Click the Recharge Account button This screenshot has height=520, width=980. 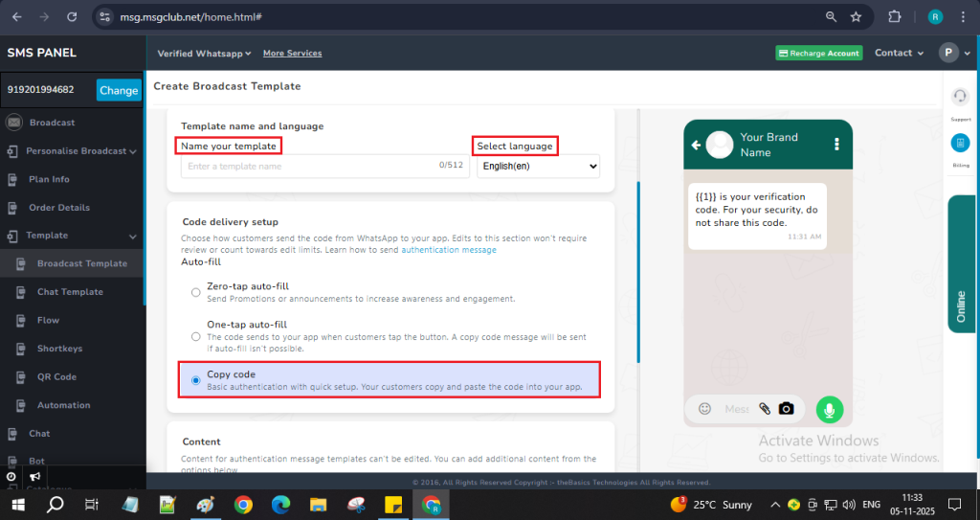coord(818,54)
